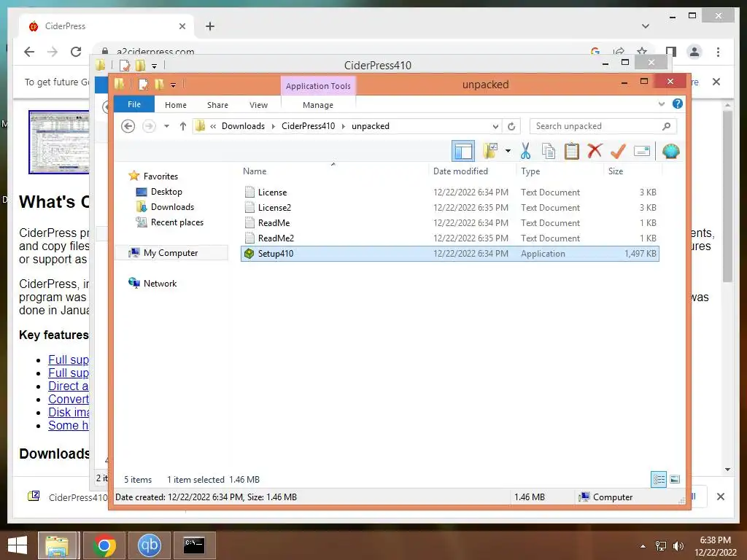Switch to Details view icon in status bar
The height and width of the screenshot is (560, 747).
[659, 479]
